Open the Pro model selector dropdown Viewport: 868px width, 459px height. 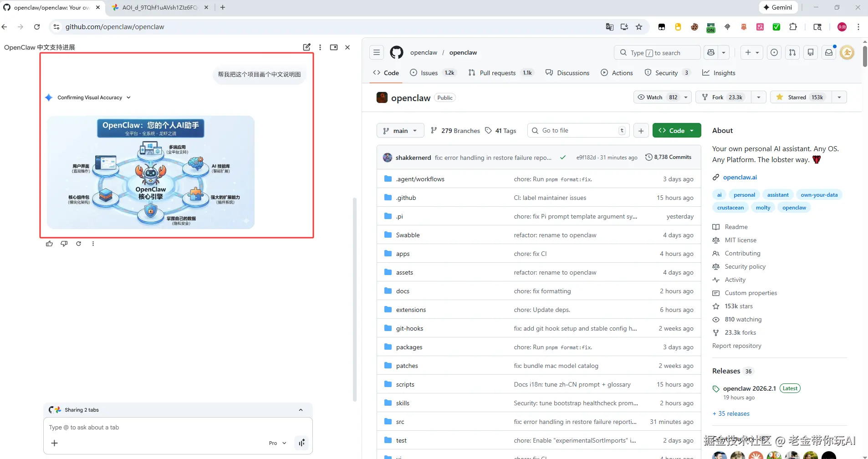(x=277, y=443)
